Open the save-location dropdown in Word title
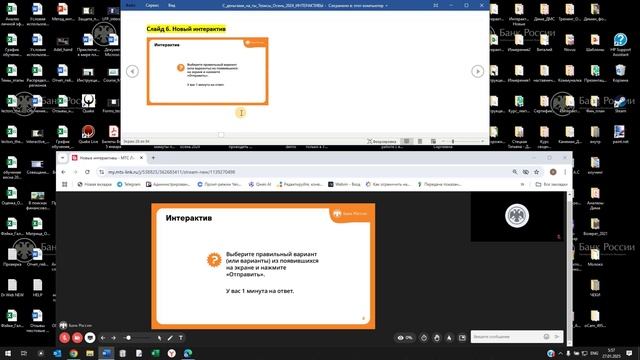The image size is (640, 360). pyautogui.click(x=387, y=6)
